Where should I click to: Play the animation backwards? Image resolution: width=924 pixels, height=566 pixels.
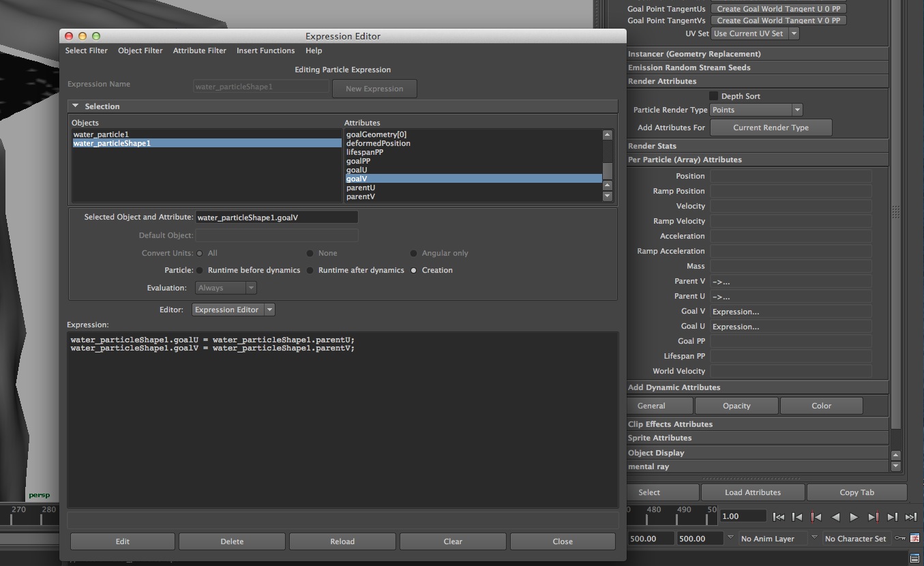click(835, 518)
